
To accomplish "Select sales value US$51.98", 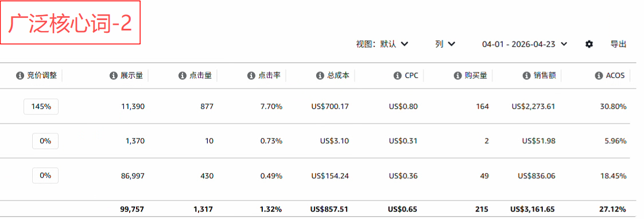I will click(x=538, y=141).
